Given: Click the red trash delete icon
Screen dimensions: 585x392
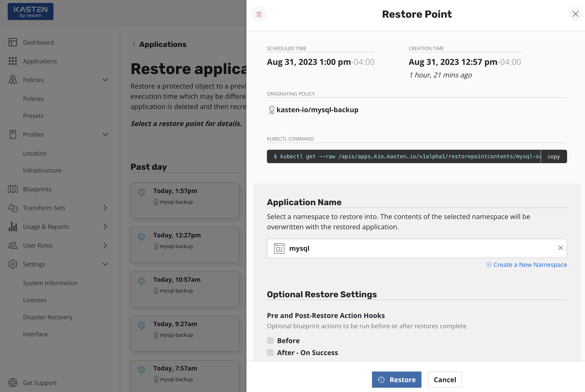Looking at the screenshot, I should point(259,14).
